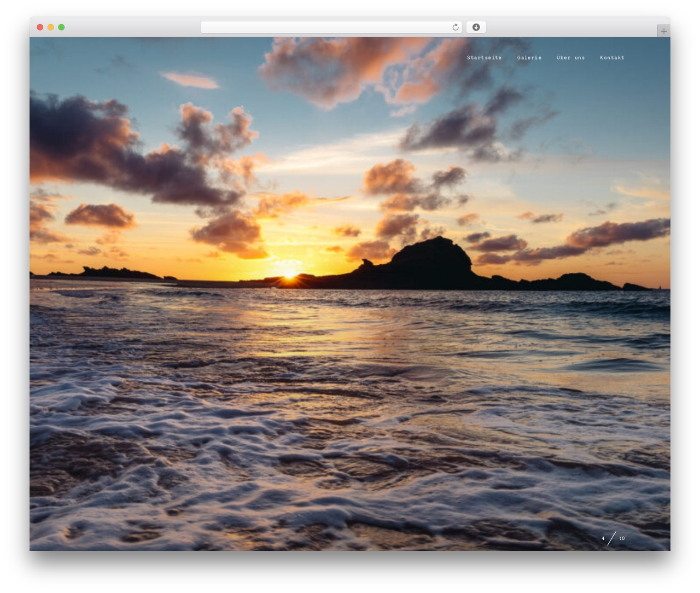Open downloads via the download arrow icon
700x593 pixels.
click(x=476, y=27)
